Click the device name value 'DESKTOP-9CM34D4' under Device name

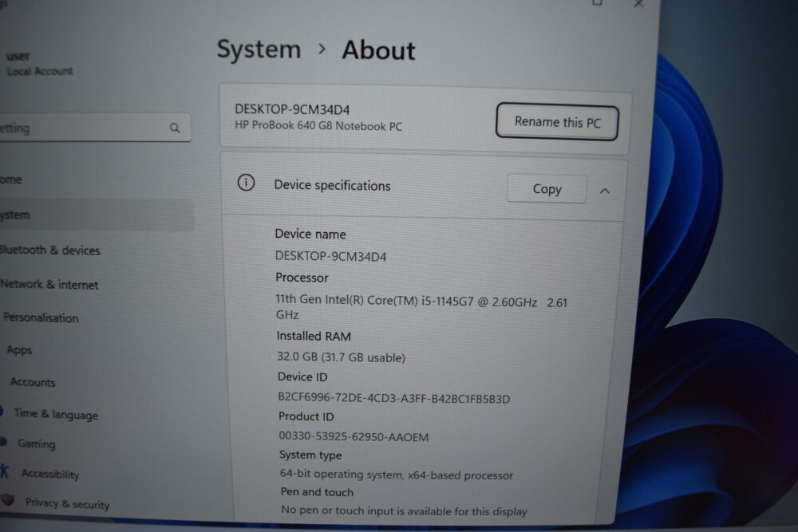click(331, 256)
